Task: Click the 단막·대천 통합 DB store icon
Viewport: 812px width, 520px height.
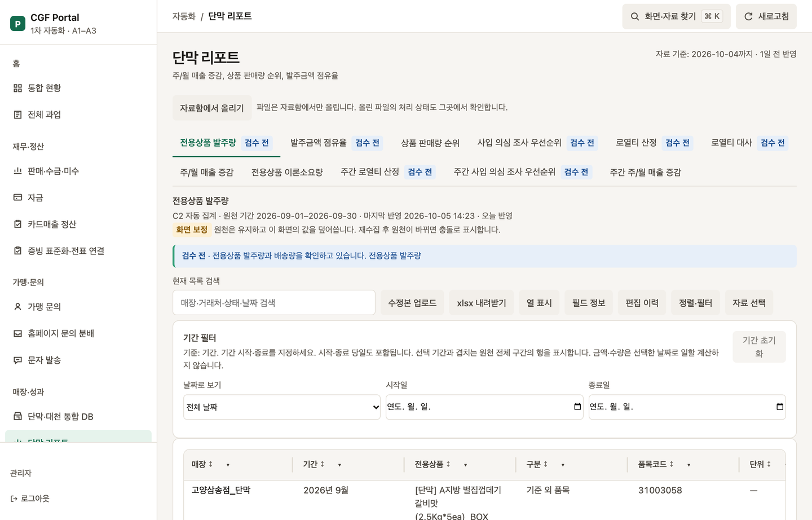Action: click(17, 416)
